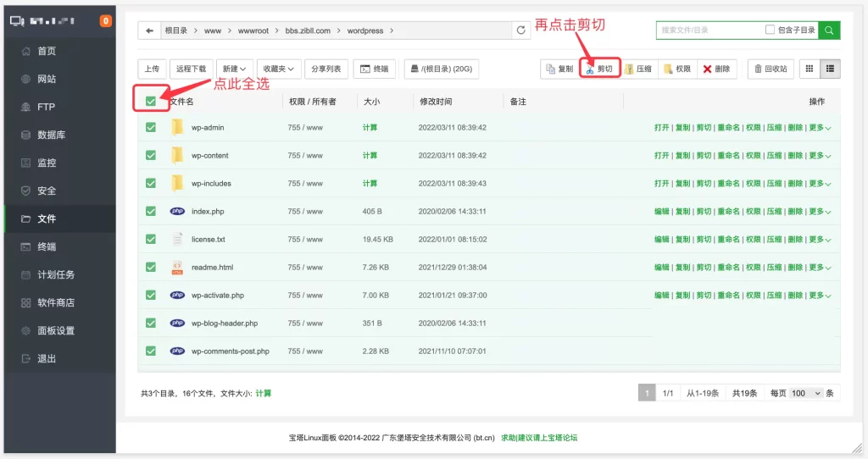This screenshot has height=459, width=868.
Task: Expand 更多 for wp-content row
Action: [x=820, y=155]
